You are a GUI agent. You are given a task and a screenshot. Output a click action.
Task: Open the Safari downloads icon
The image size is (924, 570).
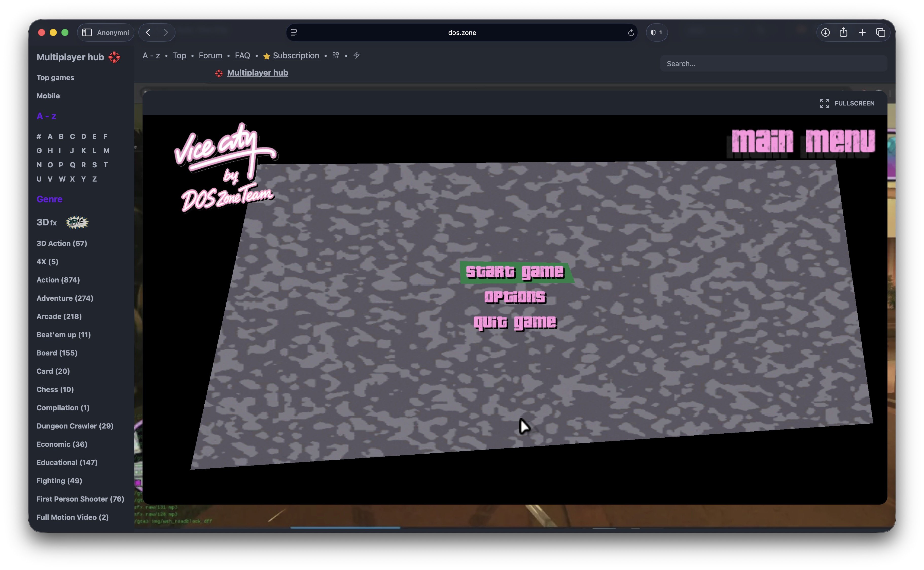[x=825, y=32]
